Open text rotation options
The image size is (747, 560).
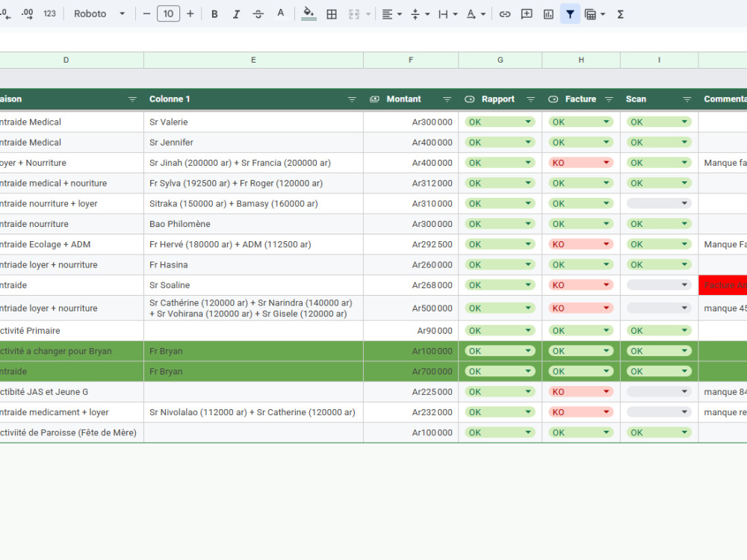(475, 14)
